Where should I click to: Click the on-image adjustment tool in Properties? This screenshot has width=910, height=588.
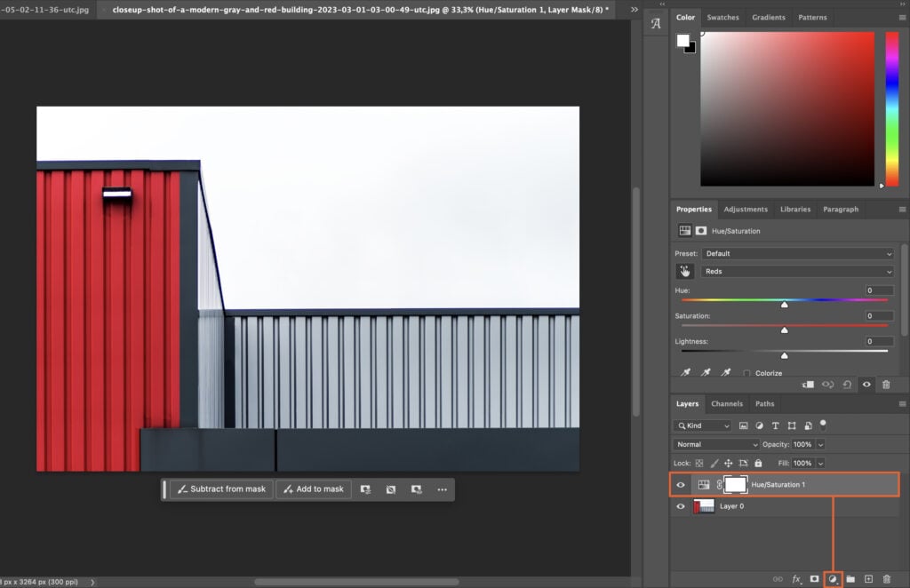(684, 272)
